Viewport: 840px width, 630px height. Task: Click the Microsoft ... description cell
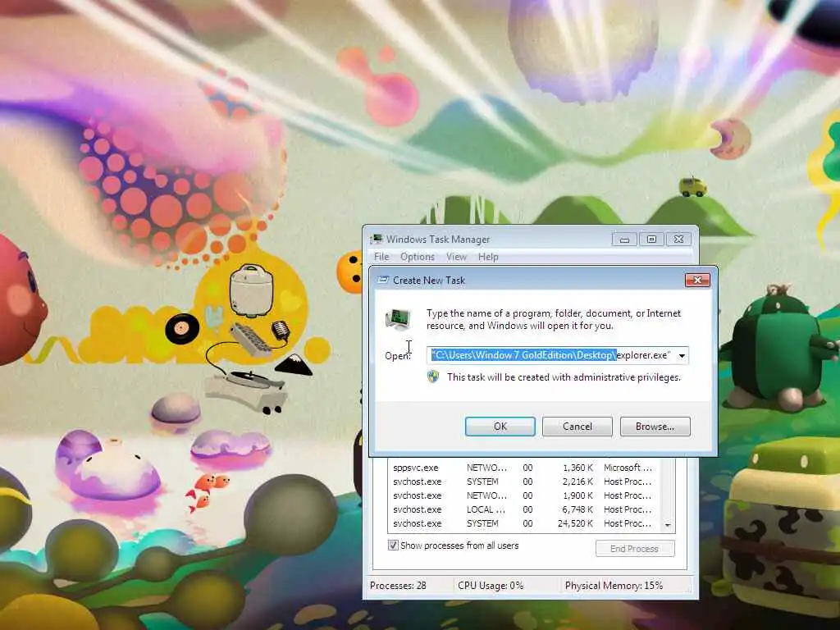(628, 468)
